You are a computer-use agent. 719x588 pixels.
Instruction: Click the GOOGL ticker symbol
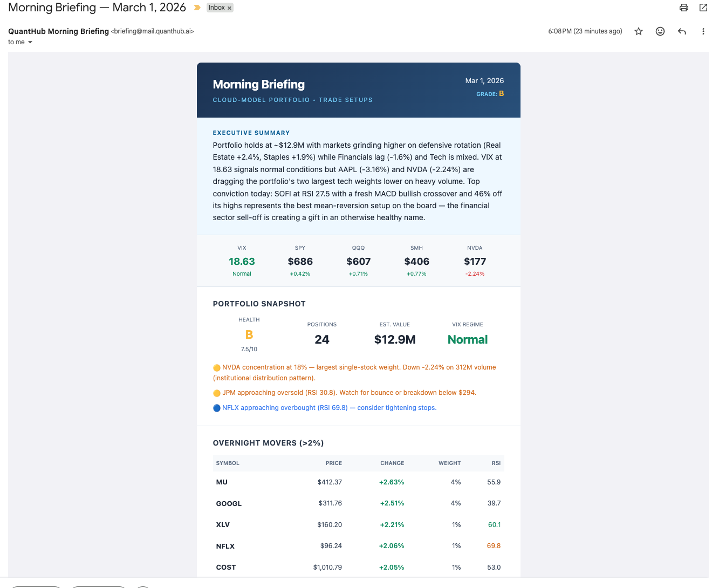click(x=229, y=503)
